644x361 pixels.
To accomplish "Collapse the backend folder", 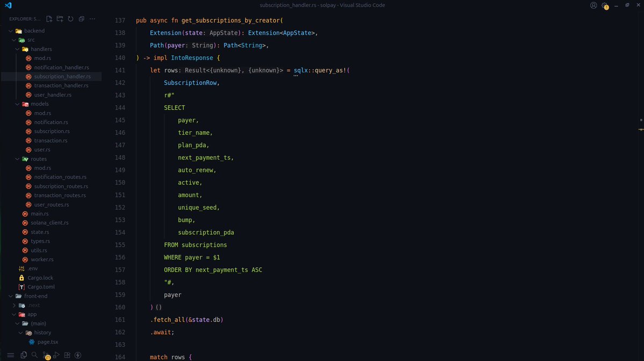I will pos(11,31).
